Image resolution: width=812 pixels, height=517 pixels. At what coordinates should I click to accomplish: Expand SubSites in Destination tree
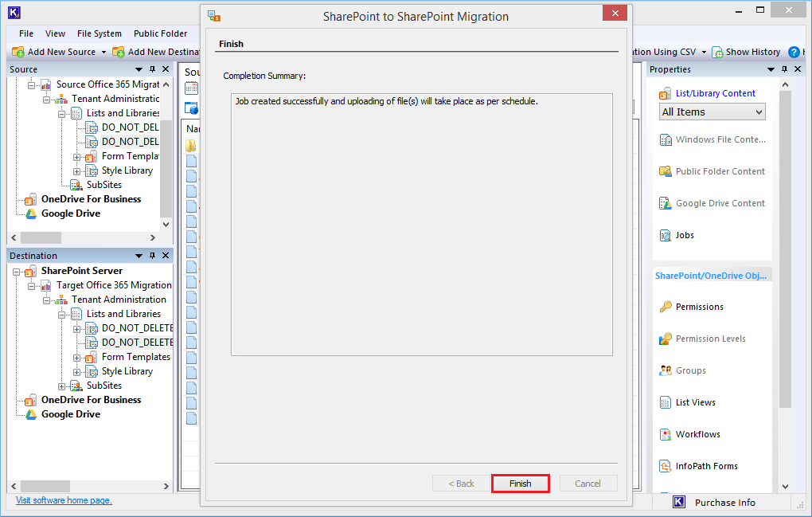point(61,386)
